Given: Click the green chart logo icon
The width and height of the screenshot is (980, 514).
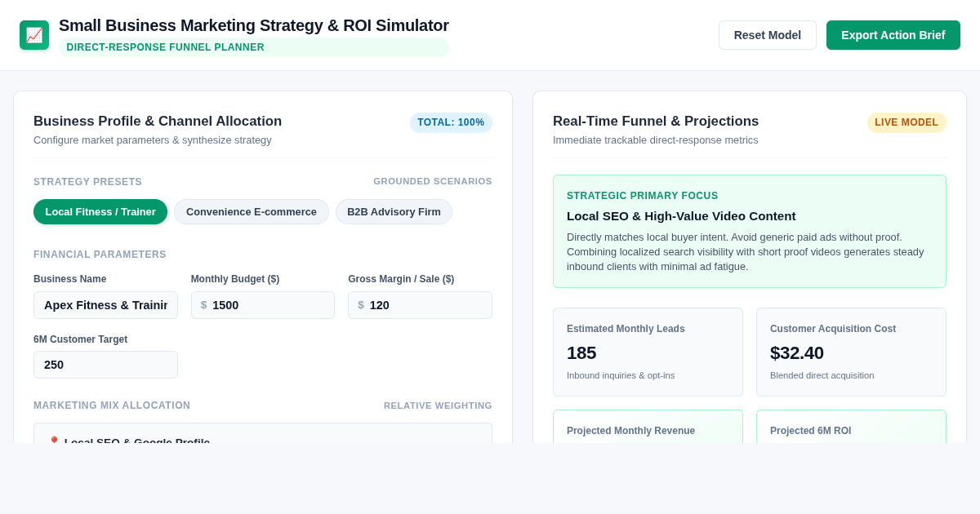Looking at the screenshot, I should point(34,35).
